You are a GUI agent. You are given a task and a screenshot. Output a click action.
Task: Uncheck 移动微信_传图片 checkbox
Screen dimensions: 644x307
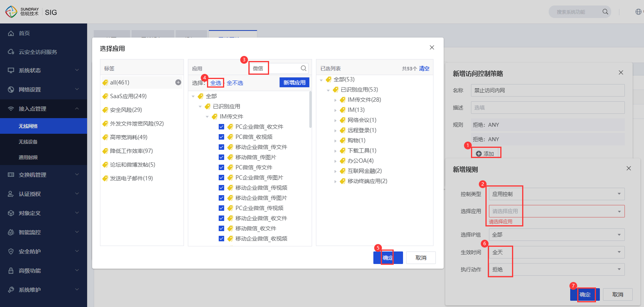click(221, 157)
